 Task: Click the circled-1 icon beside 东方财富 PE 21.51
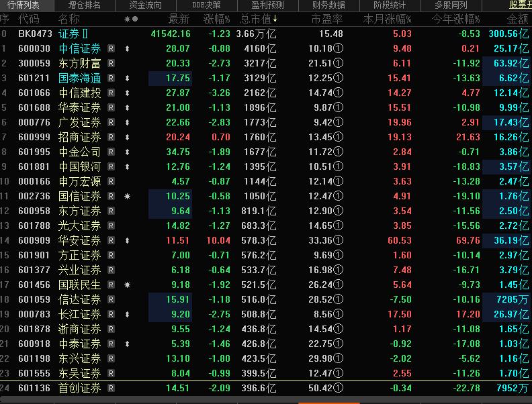338,63
